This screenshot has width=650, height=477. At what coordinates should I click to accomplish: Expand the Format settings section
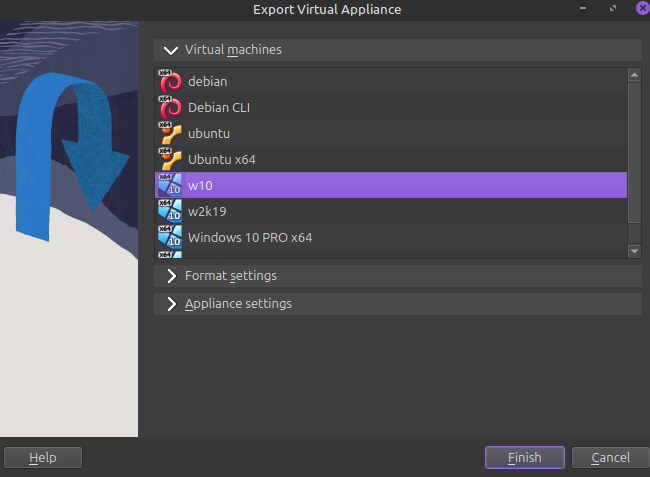coord(171,276)
